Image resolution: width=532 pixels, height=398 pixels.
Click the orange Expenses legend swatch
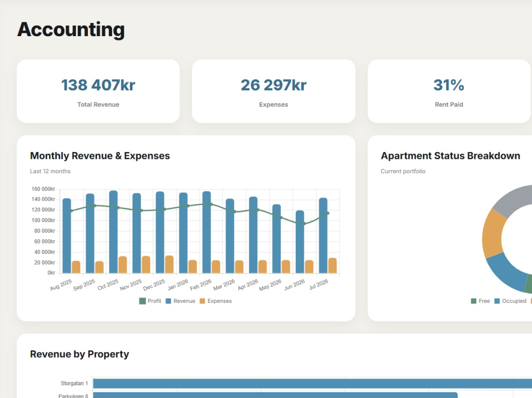(x=202, y=301)
